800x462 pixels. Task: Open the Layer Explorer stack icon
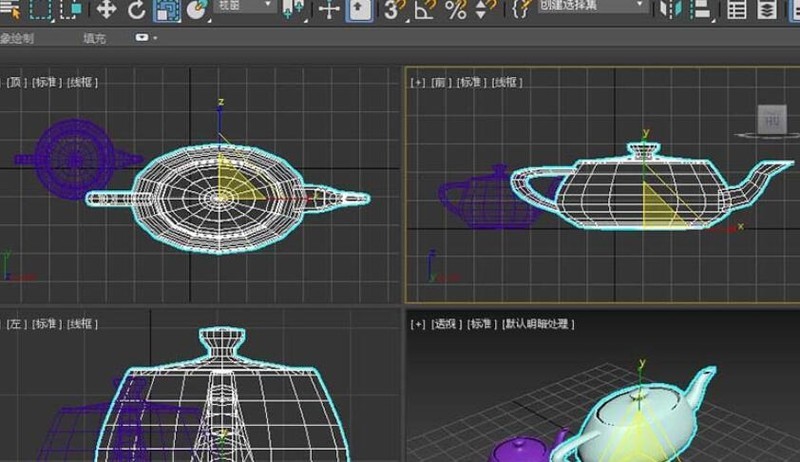pyautogui.click(x=767, y=9)
